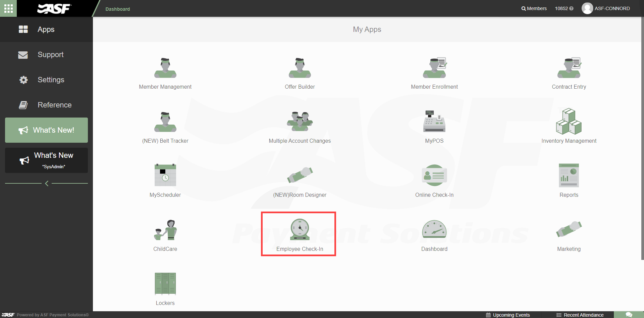Click the (NEW)Room Designer label
This screenshot has height=318, width=644.
coord(300,195)
